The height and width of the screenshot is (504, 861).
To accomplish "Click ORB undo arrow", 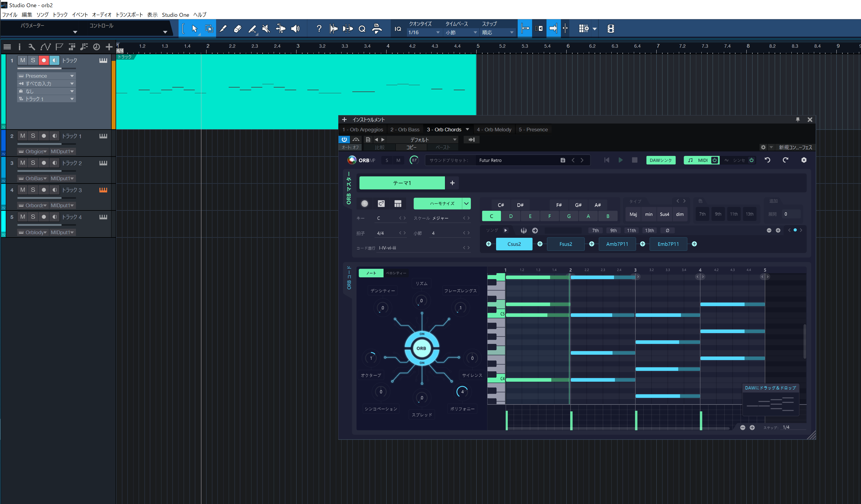I will click(767, 160).
